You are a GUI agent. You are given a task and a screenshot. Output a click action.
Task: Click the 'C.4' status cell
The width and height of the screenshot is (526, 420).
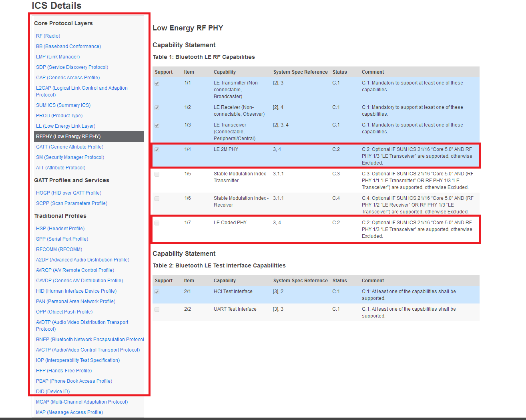click(336, 198)
